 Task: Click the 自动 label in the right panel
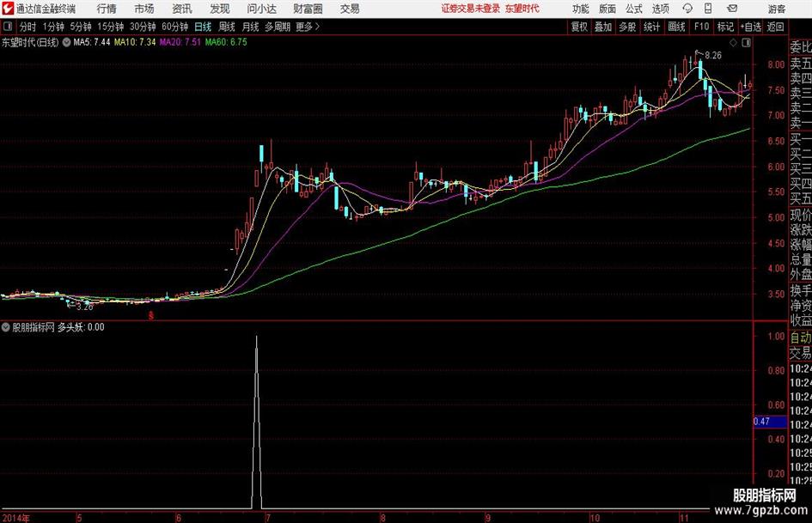click(801, 338)
